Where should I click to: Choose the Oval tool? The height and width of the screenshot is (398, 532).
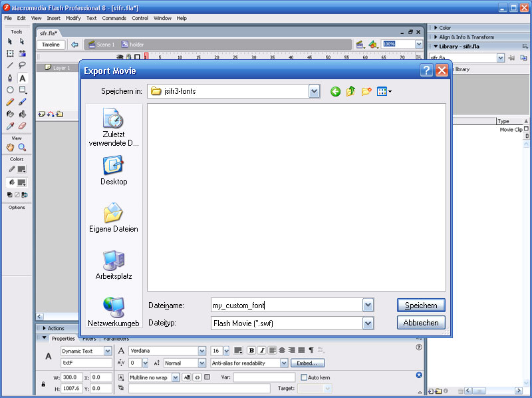(10, 90)
